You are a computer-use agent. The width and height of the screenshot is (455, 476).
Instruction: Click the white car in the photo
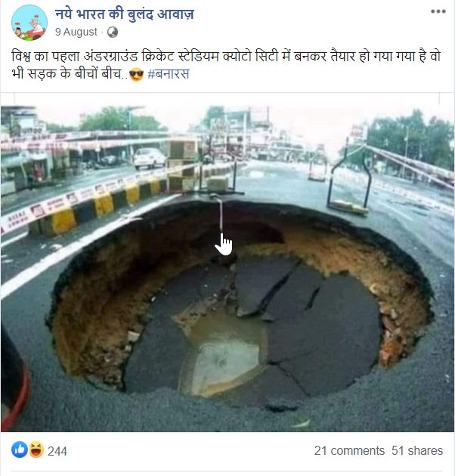point(150,158)
